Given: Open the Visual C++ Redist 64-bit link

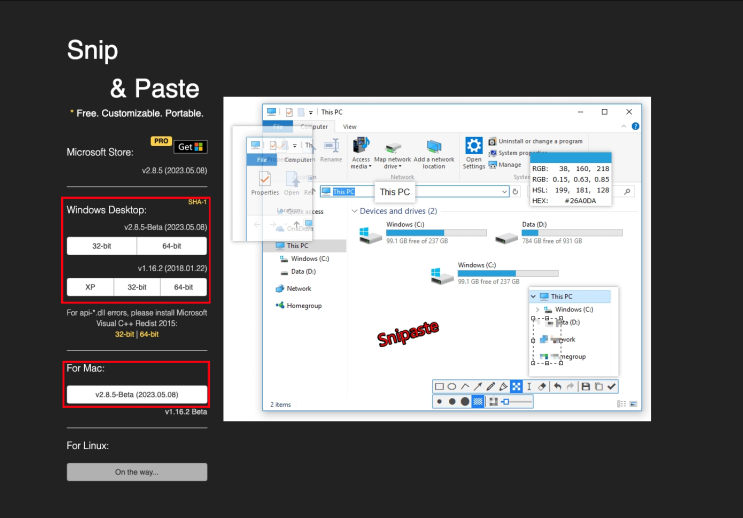Looking at the screenshot, I should pyautogui.click(x=149, y=334).
